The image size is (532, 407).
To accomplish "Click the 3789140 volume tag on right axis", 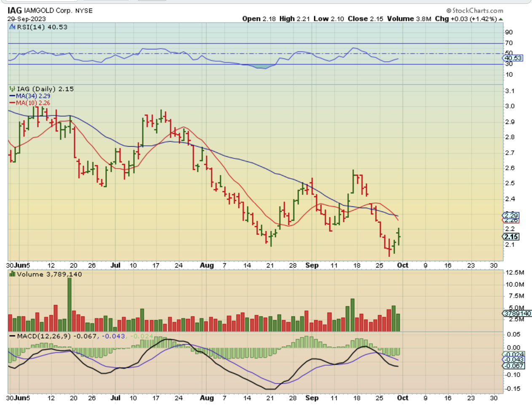I will point(517,313).
